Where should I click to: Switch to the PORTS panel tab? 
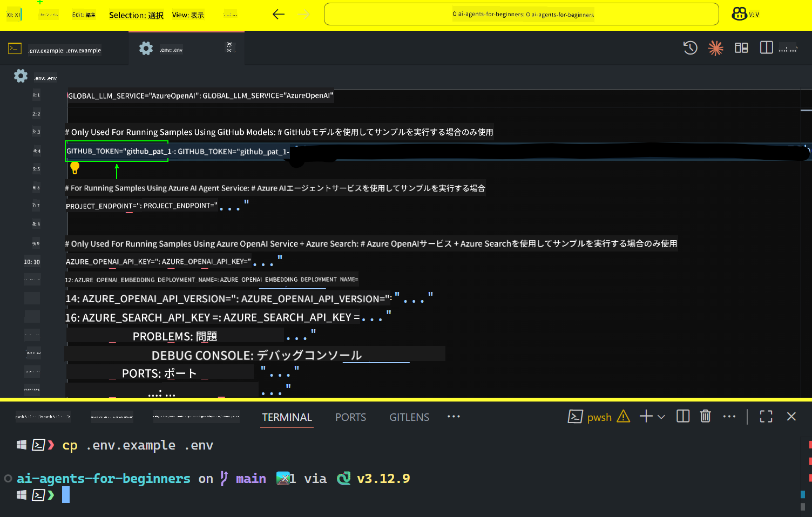[x=350, y=417]
